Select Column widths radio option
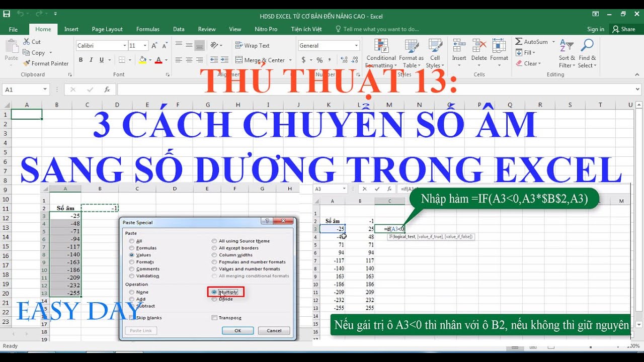This screenshot has width=644, height=362. [x=214, y=255]
